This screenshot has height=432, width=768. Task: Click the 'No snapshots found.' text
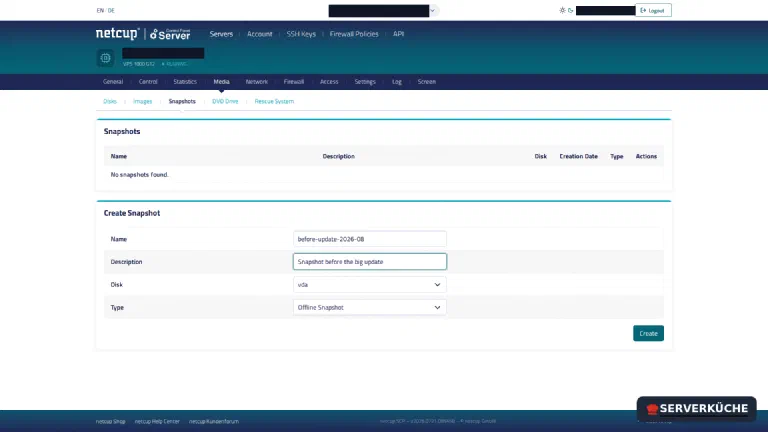point(140,174)
